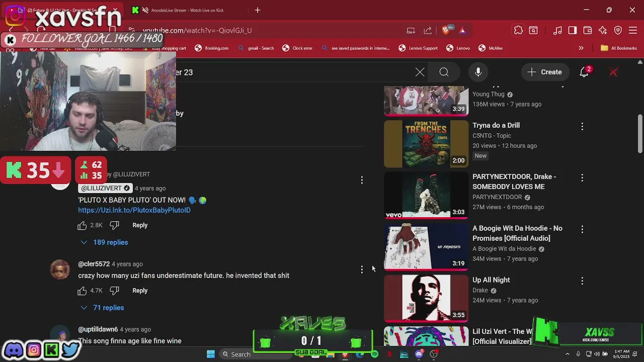This screenshot has width=644, height=362.
Task: Click the taskbar Search box
Action: (x=256, y=354)
